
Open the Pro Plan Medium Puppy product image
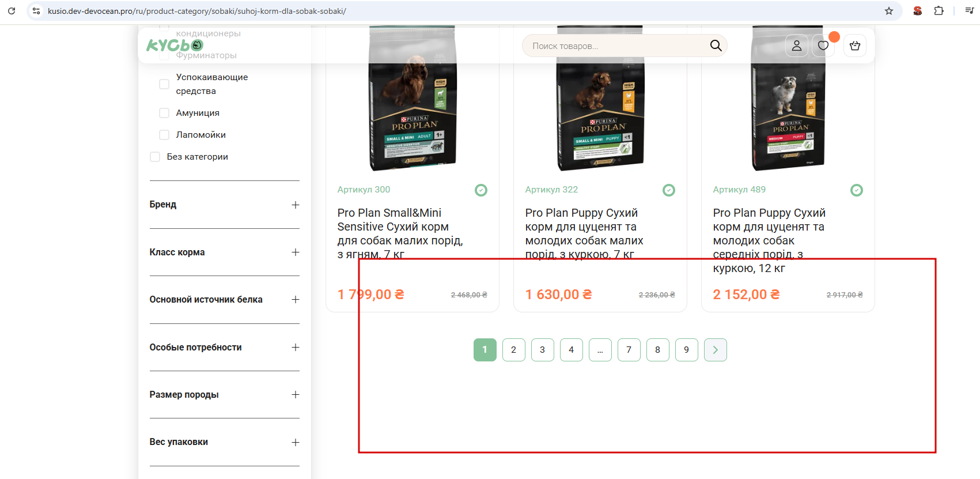(x=788, y=98)
